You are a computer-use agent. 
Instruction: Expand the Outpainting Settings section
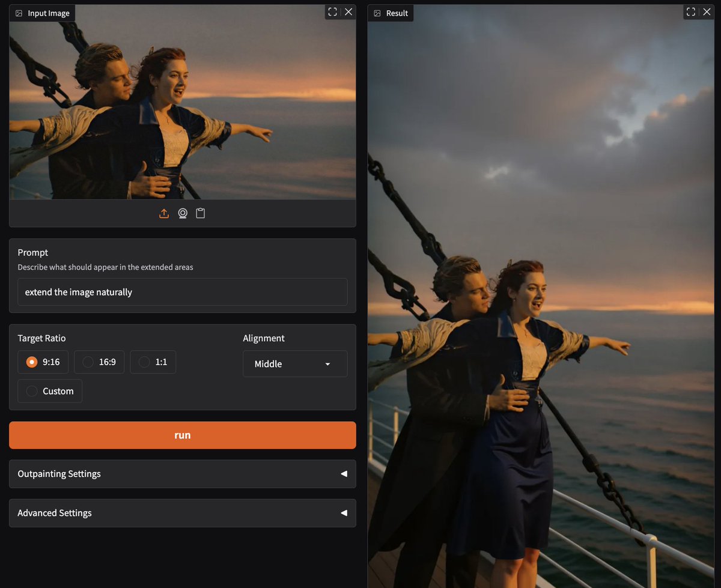click(183, 474)
